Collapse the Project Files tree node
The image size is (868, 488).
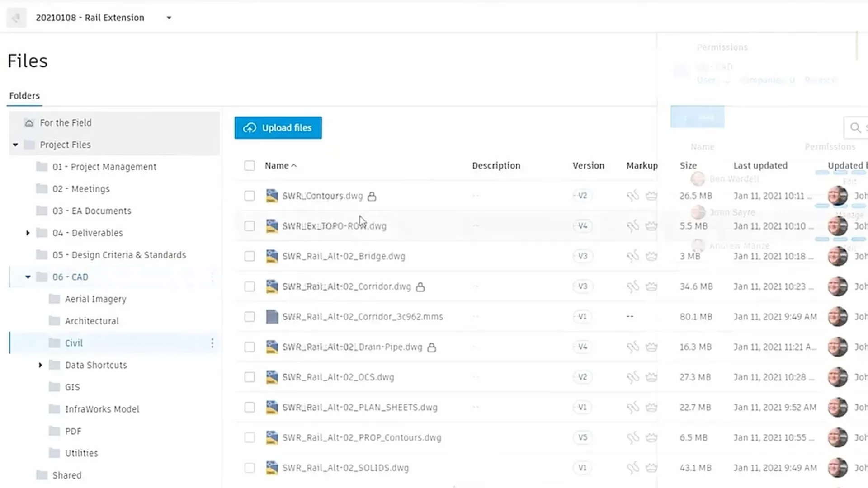15,145
